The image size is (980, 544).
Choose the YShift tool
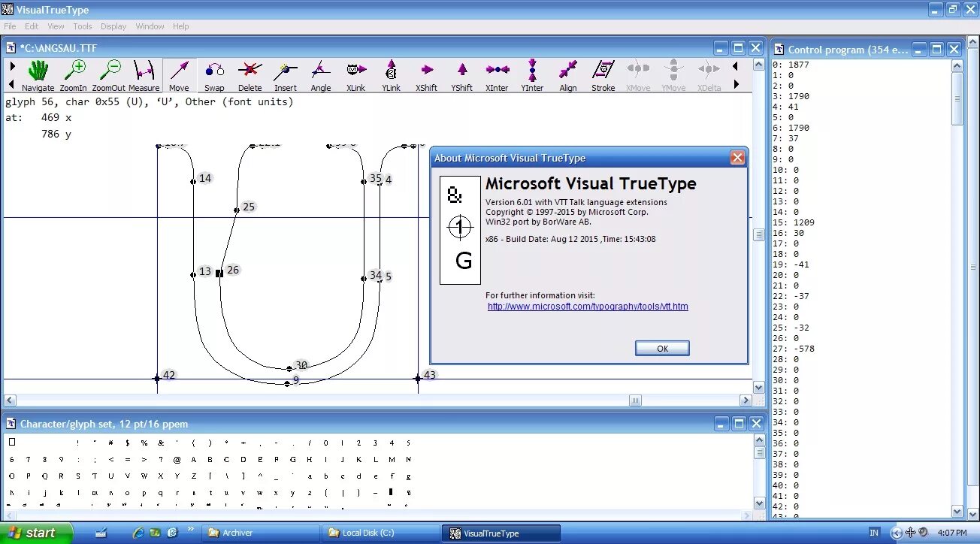(462, 76)
